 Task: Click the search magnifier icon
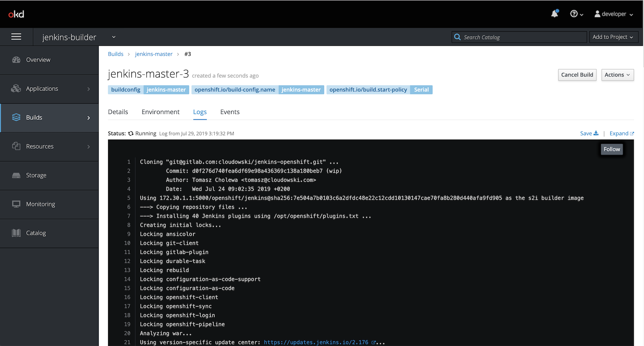457,37
